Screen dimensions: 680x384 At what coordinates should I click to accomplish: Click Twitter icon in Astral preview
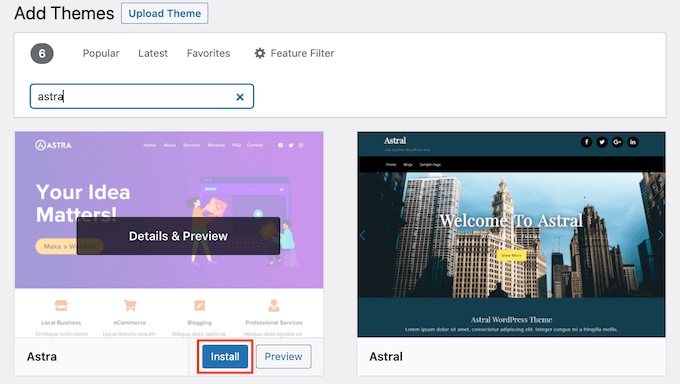(x=602, y=142)
